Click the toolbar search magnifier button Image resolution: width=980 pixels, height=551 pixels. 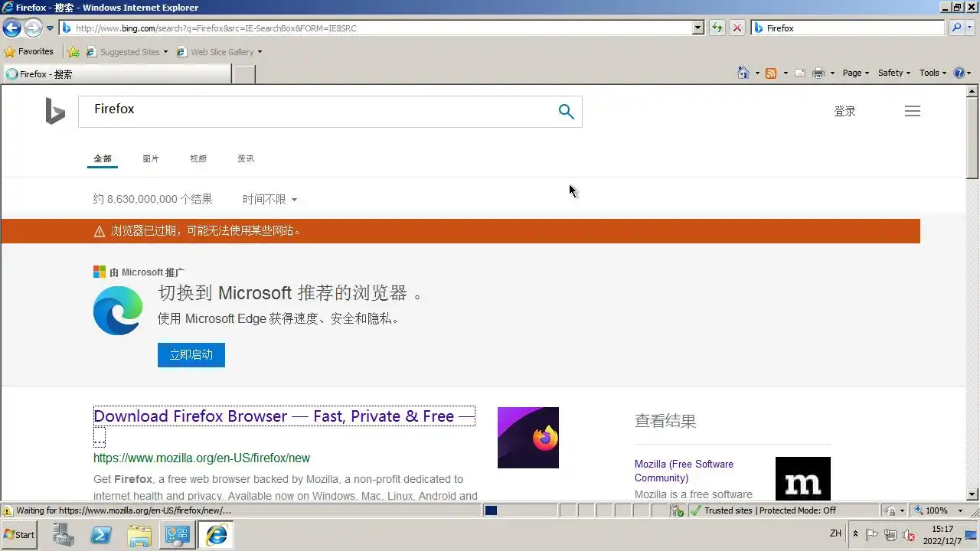955,28
